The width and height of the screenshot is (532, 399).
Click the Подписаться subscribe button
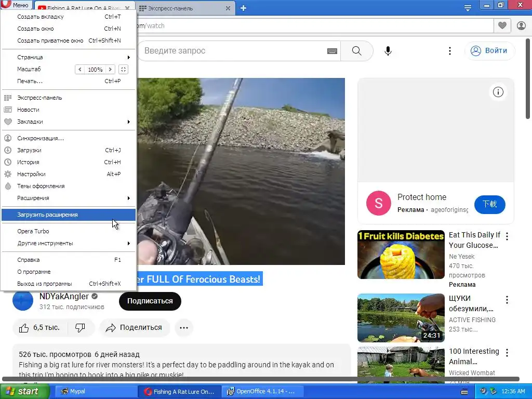(x=150, y=301)
